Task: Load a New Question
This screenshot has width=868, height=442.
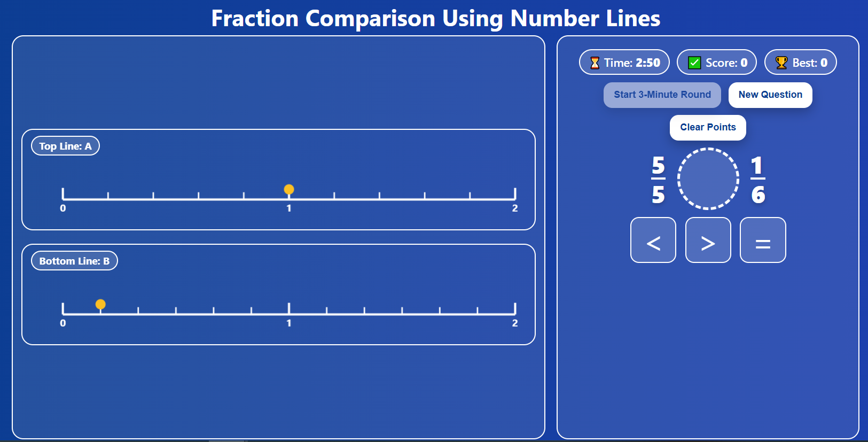Action: click(770, 95)
